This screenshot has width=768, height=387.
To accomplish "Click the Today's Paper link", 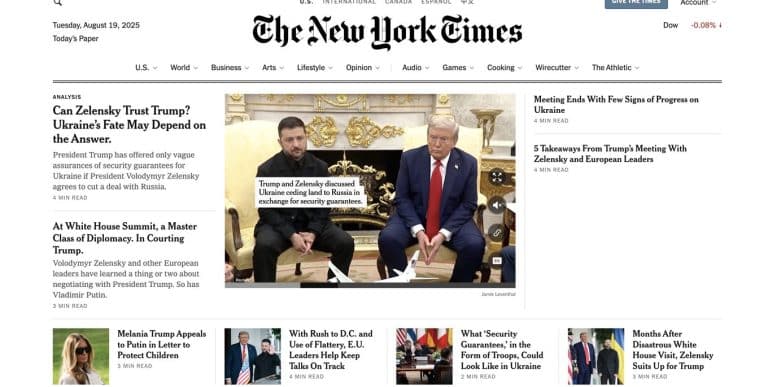I will [x=75, y=39].
